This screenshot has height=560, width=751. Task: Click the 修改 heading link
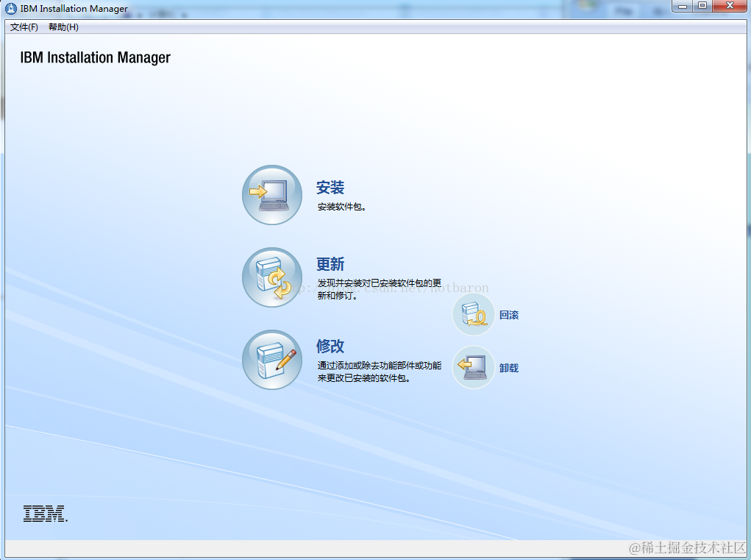click(x=330, y=346)
